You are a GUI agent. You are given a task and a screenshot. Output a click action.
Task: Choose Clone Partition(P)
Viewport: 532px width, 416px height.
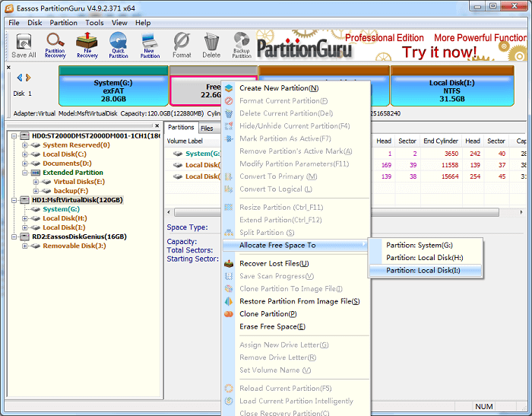pos(295,314)
